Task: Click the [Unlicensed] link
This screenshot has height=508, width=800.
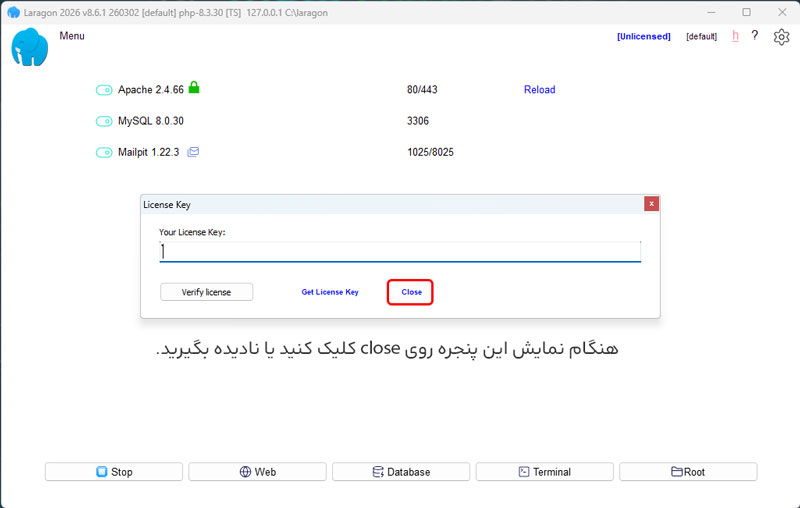Action: point(643,36)
